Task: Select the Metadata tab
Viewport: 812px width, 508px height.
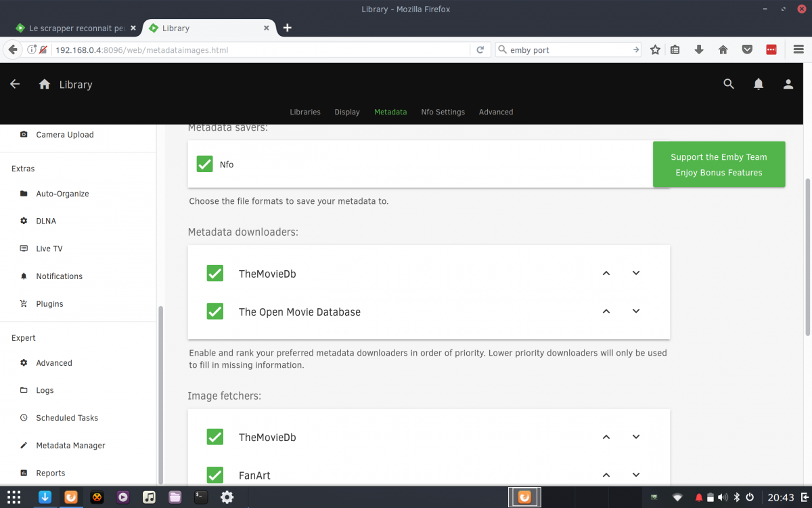Action: tap(390, 112)
